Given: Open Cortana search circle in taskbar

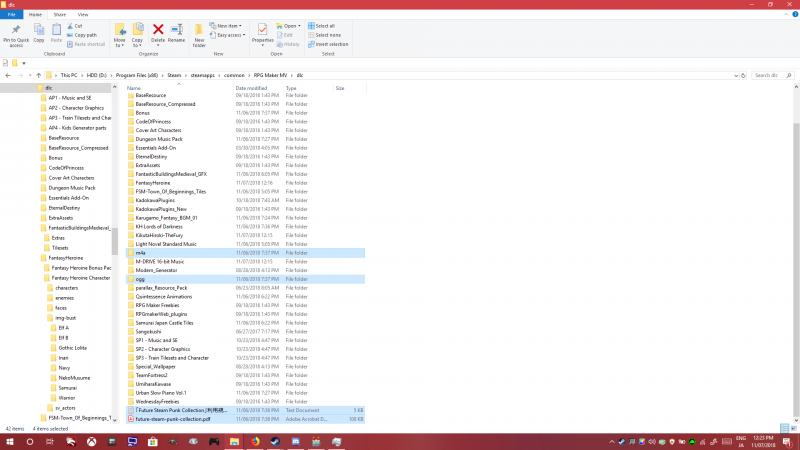Looking at the screenshot, I should (30, 442).
